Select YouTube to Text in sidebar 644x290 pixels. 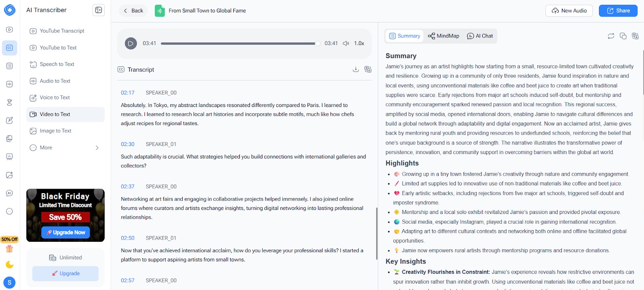pyautogui.click(x=58, y=47)
